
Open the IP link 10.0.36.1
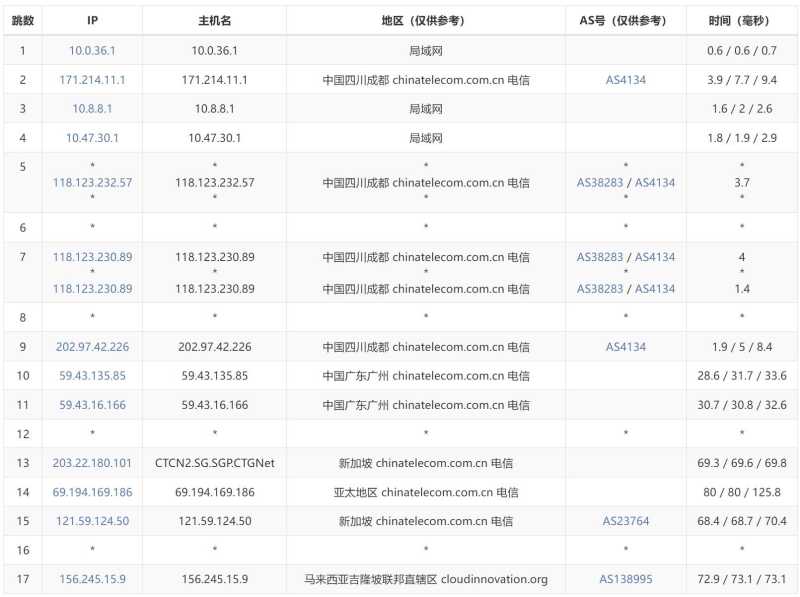click(x=92, y=49)
